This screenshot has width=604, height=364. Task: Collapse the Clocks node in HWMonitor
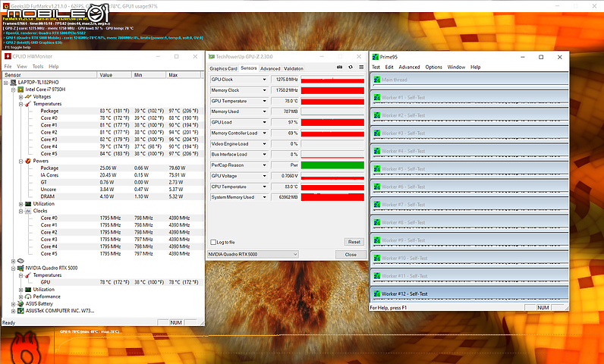coord(20,212)
